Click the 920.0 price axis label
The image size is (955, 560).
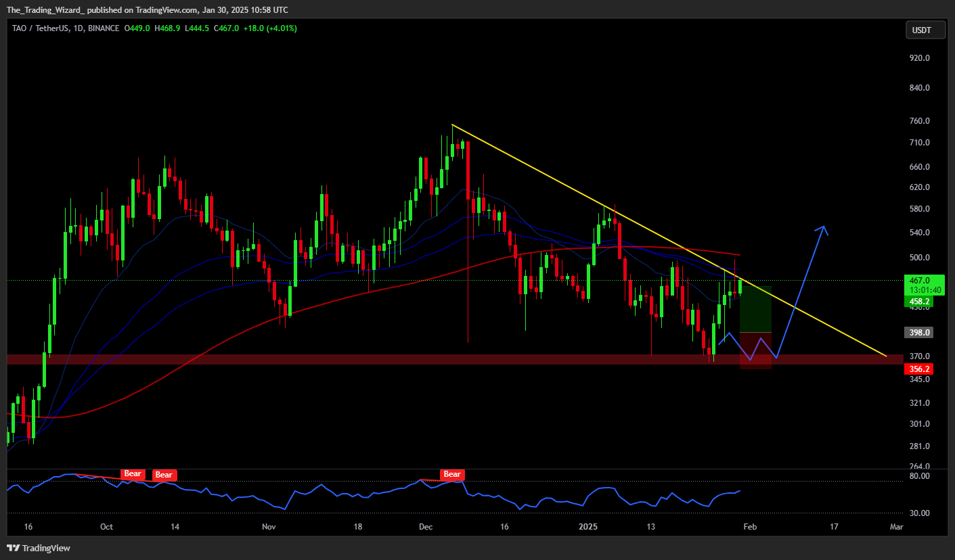pos(919,58)
